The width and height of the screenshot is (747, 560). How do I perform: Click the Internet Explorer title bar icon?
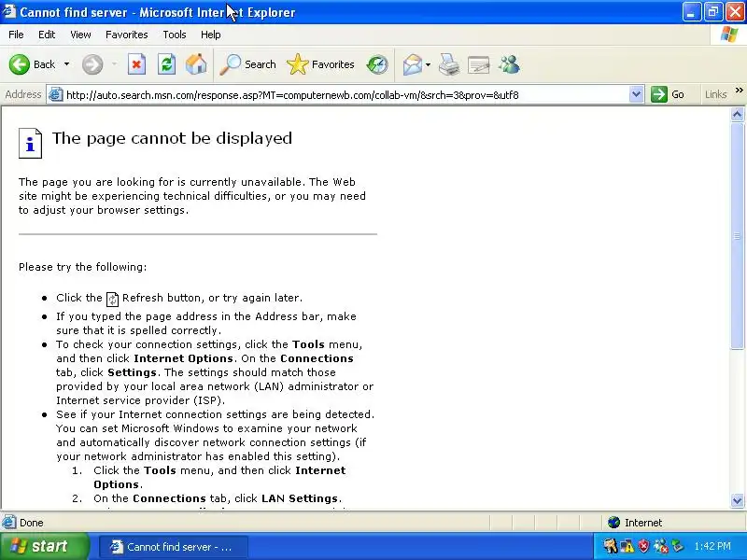(x=8, y=11)
